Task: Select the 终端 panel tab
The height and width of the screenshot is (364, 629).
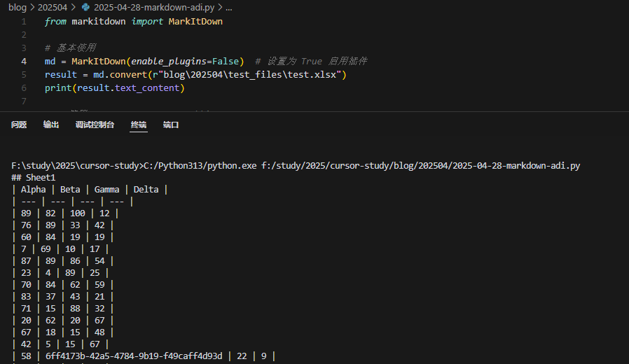Action: (x=139, y=125)
